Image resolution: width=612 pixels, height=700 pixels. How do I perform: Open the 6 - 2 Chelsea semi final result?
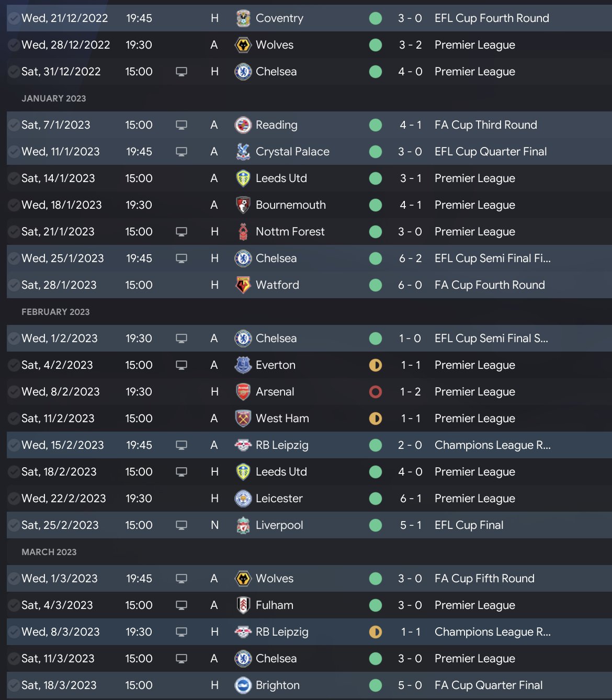410,258
